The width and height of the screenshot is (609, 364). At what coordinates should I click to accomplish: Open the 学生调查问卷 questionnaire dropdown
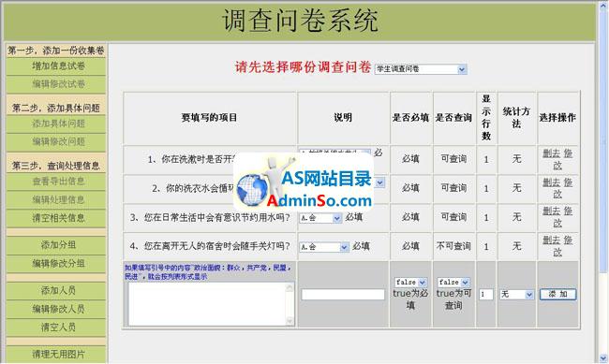(x=421, y=69)
